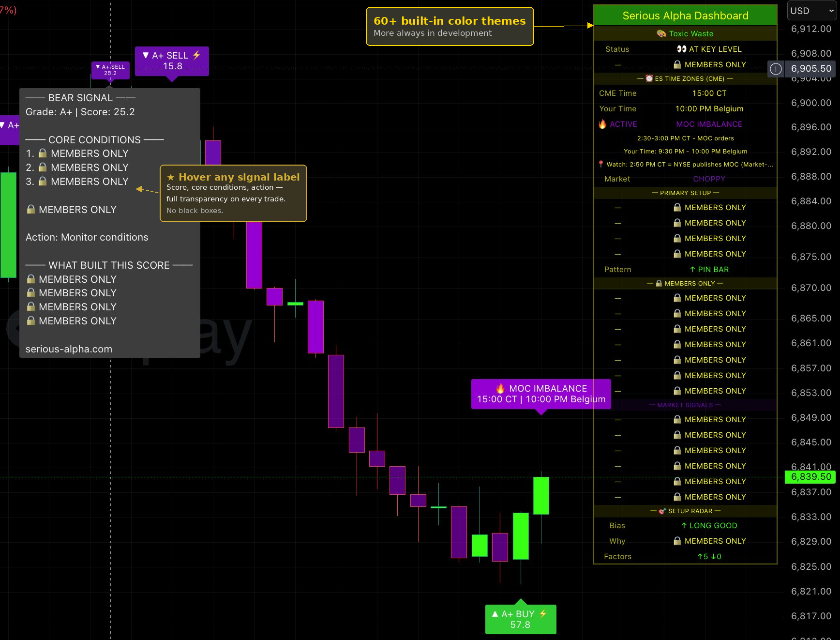This screenshot has width=840, height=640.
Task: Open the USD currency dropdown
Action: 811,10
